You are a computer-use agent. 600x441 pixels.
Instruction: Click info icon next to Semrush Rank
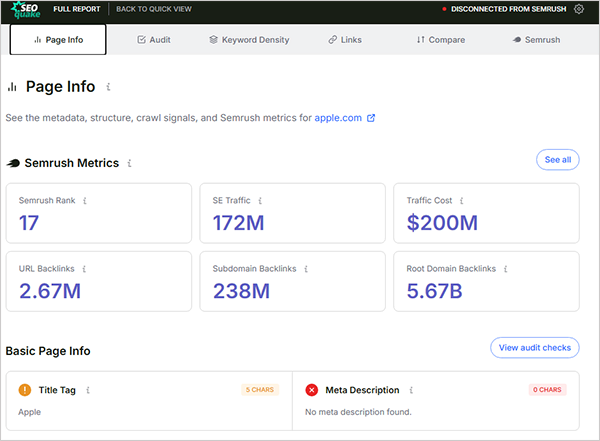tap(85, 201)
